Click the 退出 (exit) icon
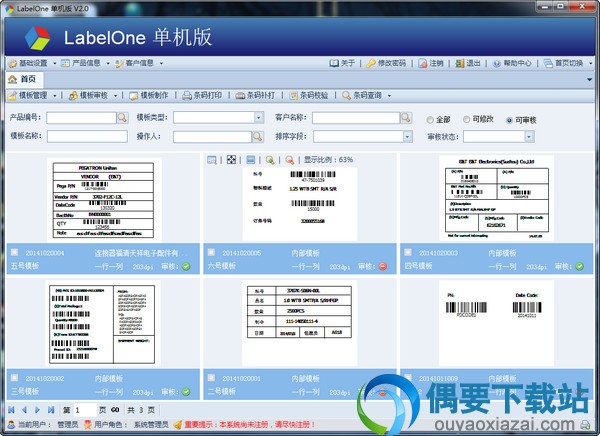 coord(460,64)
